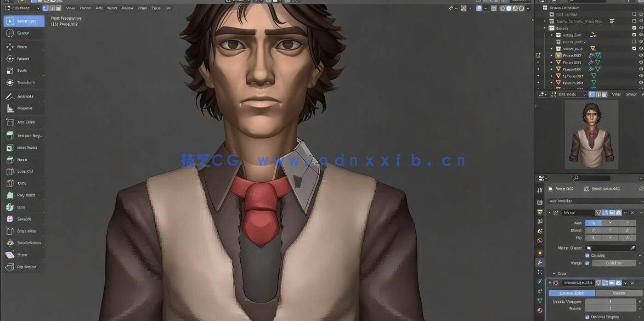Expand the Data section of the Mirror modifier
The image size is (644, 321).
pos(555,273)
